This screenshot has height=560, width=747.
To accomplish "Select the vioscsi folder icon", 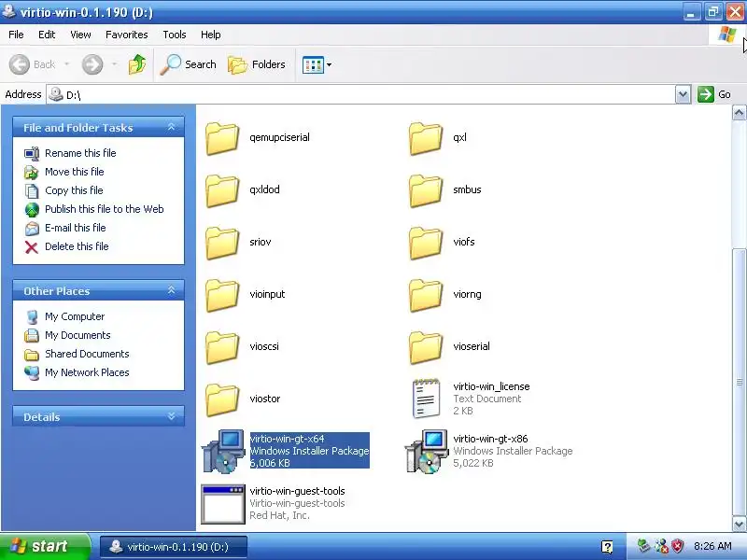I will 222,347.
